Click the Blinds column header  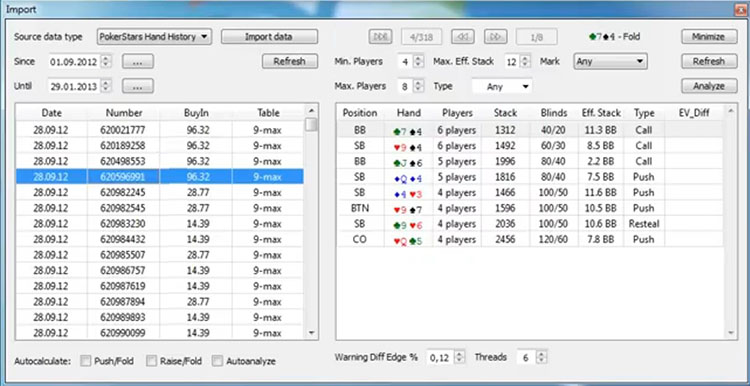pyautogui.click(x=554, y=113)
